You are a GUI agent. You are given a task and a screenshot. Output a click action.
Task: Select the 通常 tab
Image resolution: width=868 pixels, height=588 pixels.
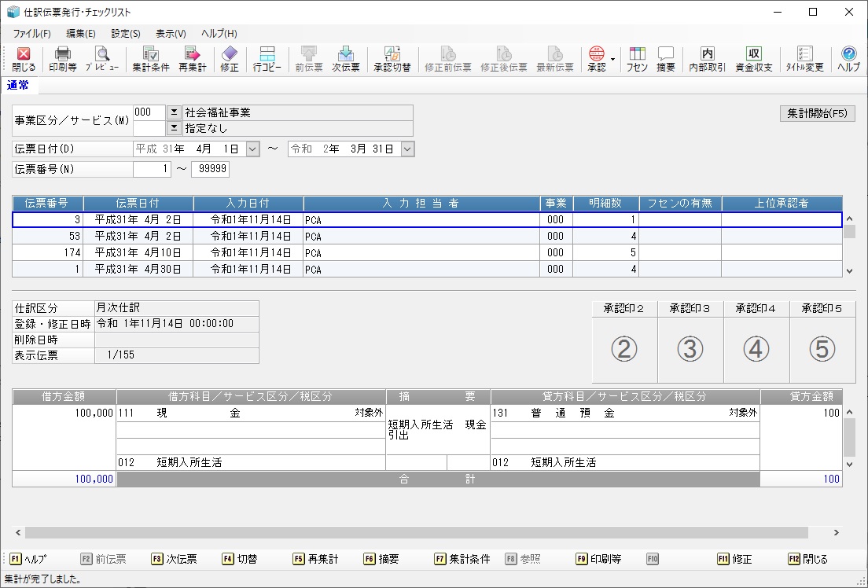(18, 85)
